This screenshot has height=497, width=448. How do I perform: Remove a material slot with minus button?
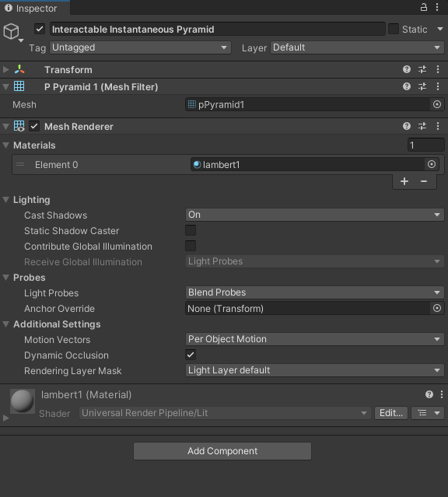(x=424, y=181)
